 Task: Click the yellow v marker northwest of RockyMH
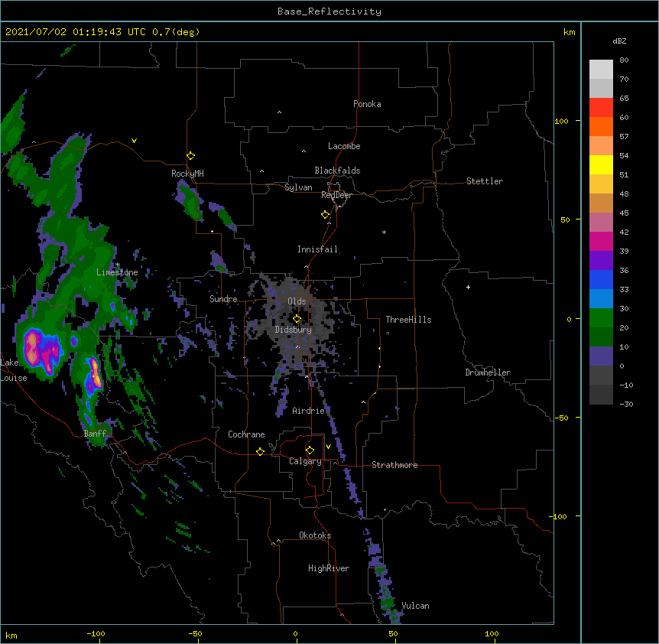134,141
